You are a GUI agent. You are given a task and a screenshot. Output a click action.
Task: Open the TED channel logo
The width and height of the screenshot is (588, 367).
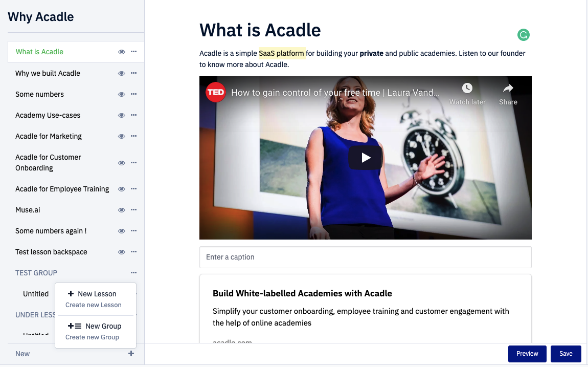(x=216, y=92)
